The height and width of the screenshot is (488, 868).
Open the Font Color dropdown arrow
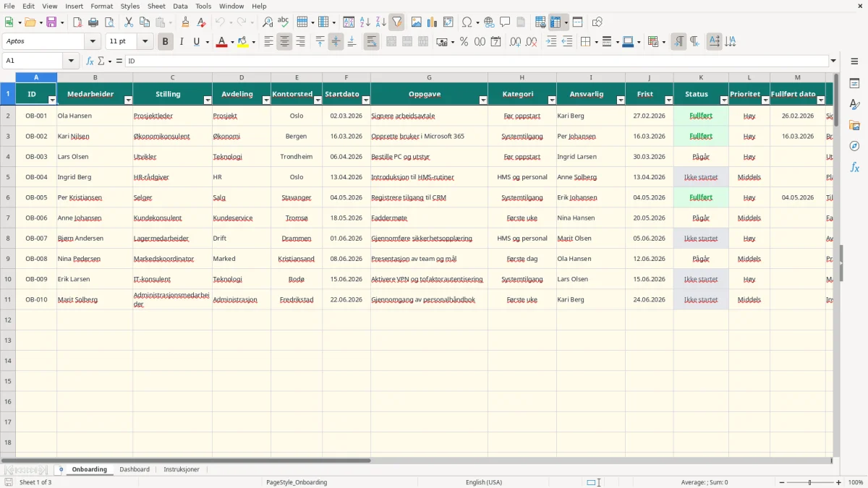[232, 42]
